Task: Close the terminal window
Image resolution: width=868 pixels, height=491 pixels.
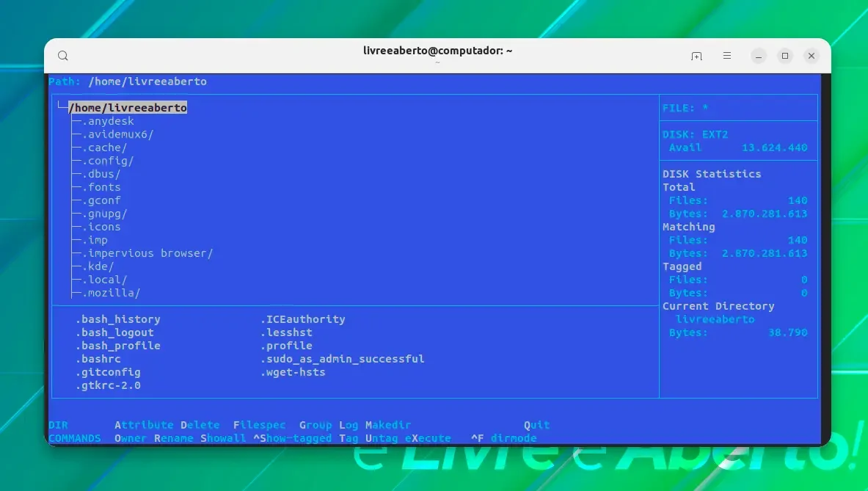Action: pos(812,55)
